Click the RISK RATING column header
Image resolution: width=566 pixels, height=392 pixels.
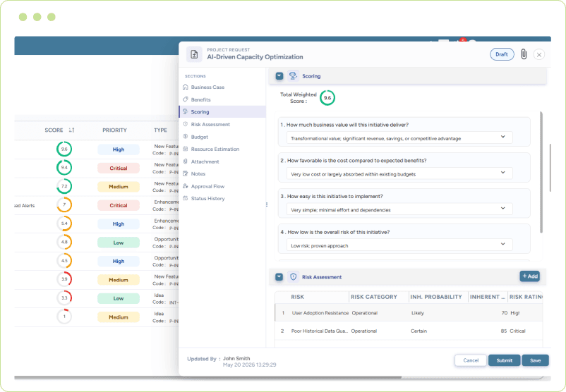point(526,297)
